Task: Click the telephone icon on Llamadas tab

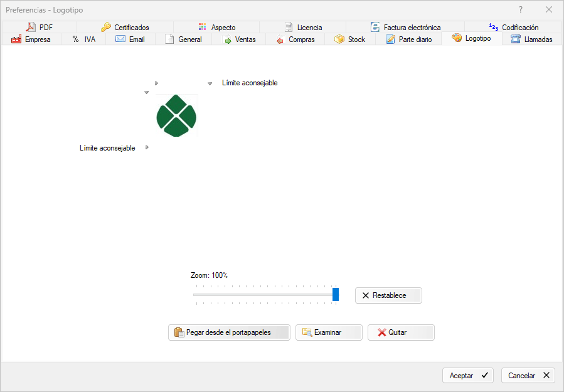Action: [516, 39]
